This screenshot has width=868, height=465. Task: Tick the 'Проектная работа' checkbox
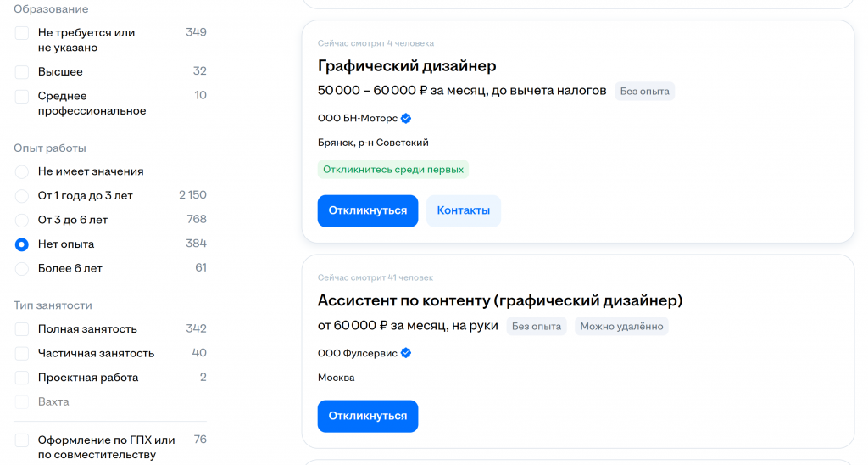point(21,378)
